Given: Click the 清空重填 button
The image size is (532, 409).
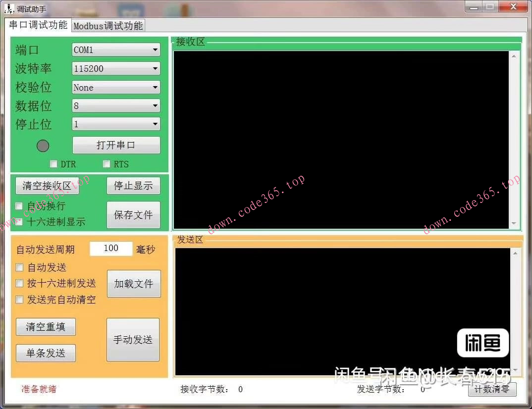Looking at the screenshot, I should pos(46,327).
